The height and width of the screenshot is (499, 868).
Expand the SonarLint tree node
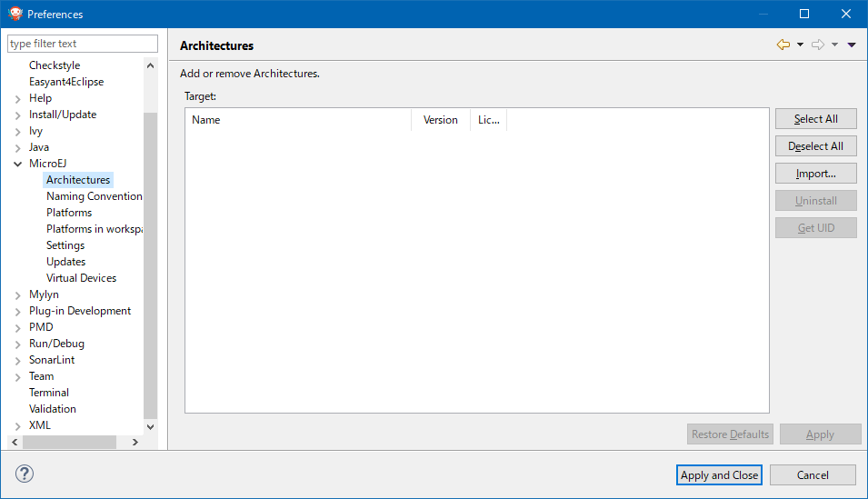(x=17, y=361)
